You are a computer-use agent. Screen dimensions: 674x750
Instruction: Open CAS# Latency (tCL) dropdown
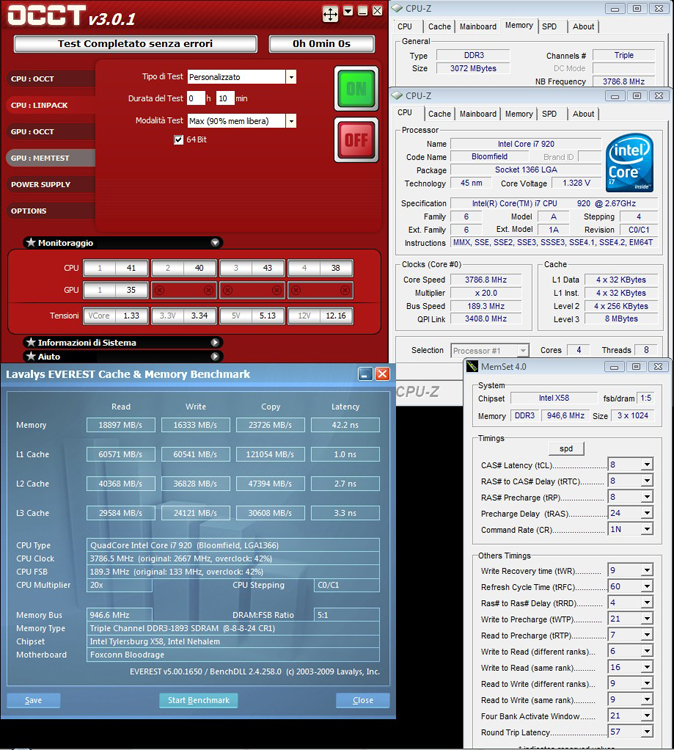pos(647,465)
